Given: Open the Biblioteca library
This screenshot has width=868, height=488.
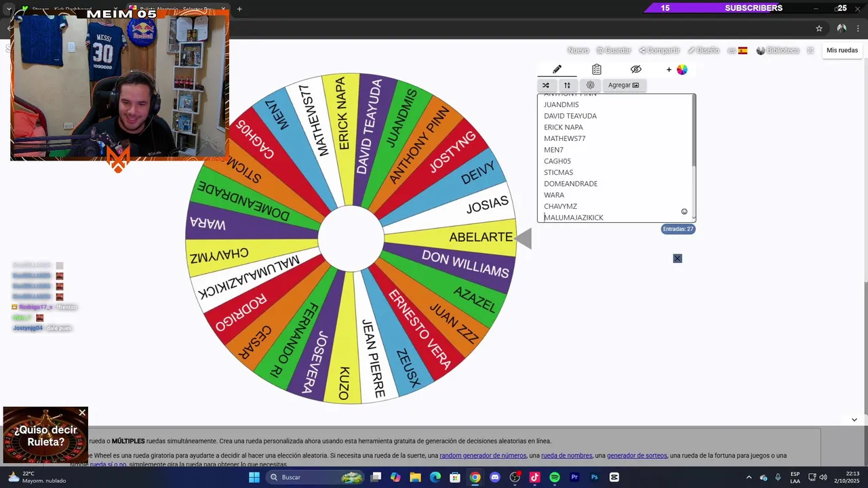Looking at the screenshot, I should point(778,50).
